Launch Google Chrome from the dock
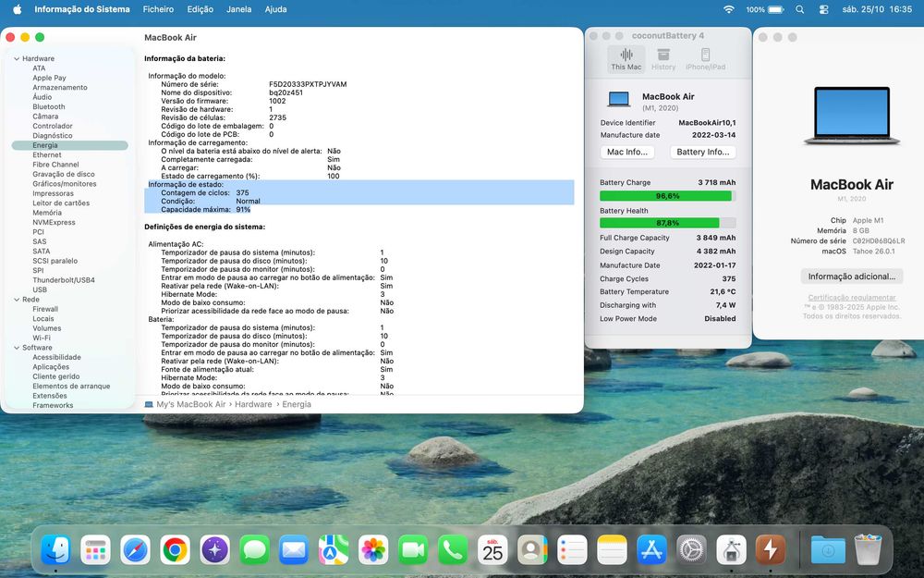The height and width of the screenshot is (578, 924). (x=175, y=550)
